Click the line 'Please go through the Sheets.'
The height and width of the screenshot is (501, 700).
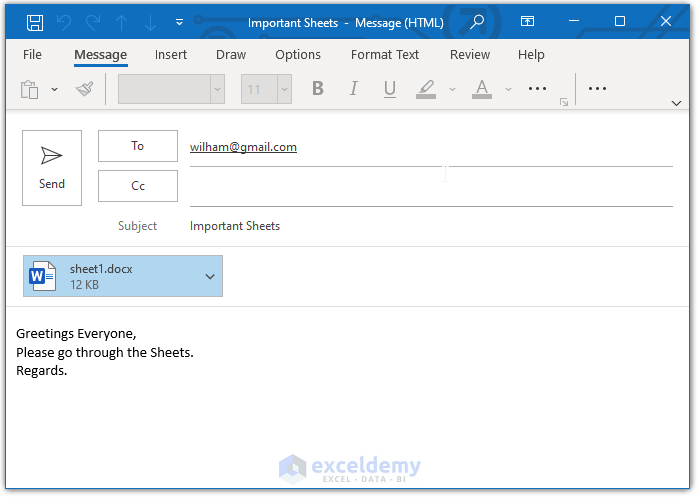click(105, 352)
